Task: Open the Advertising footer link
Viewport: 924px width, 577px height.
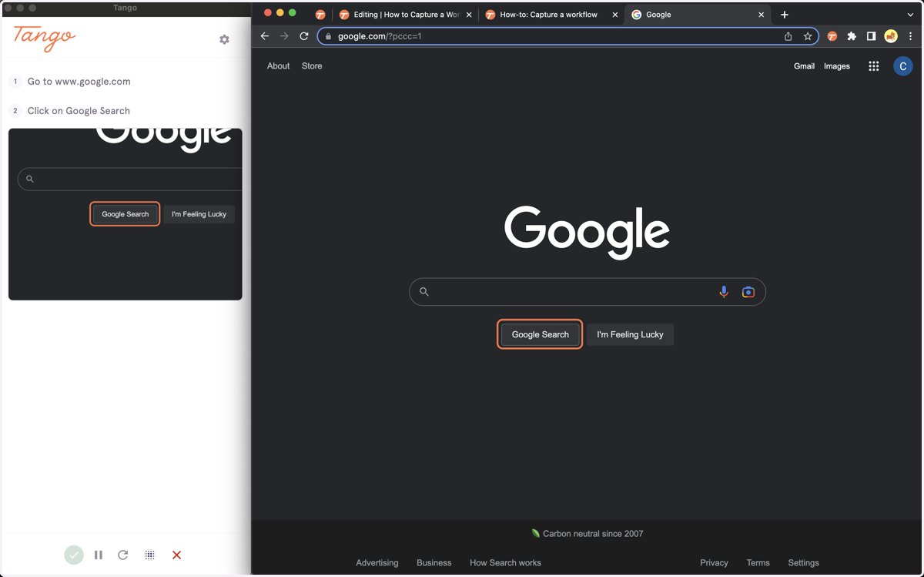Action: [x=377, y=563]
